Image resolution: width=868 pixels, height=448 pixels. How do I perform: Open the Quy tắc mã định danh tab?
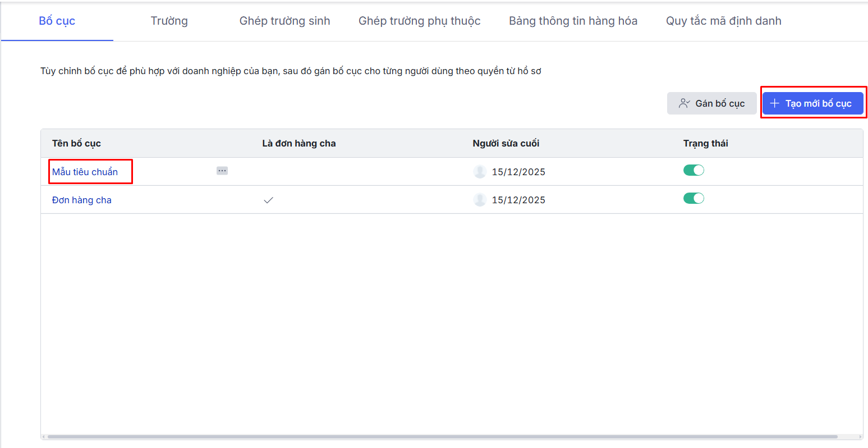(x=723, y=21)
